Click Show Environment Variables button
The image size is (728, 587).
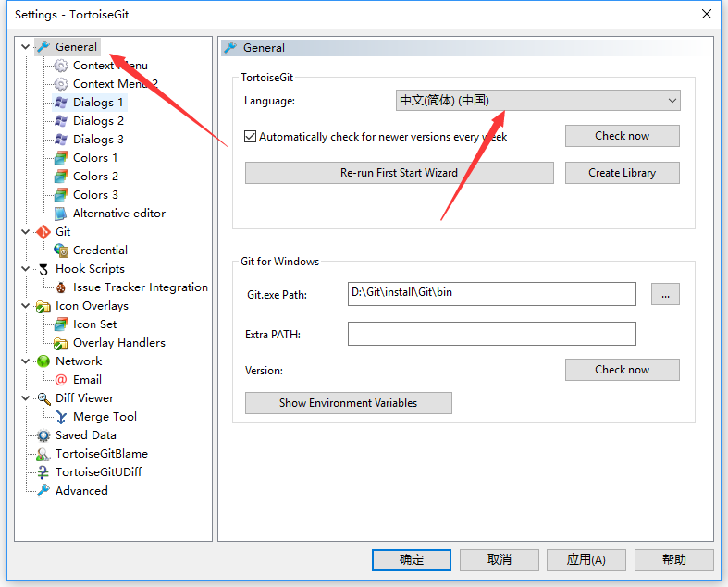[348, 403]
